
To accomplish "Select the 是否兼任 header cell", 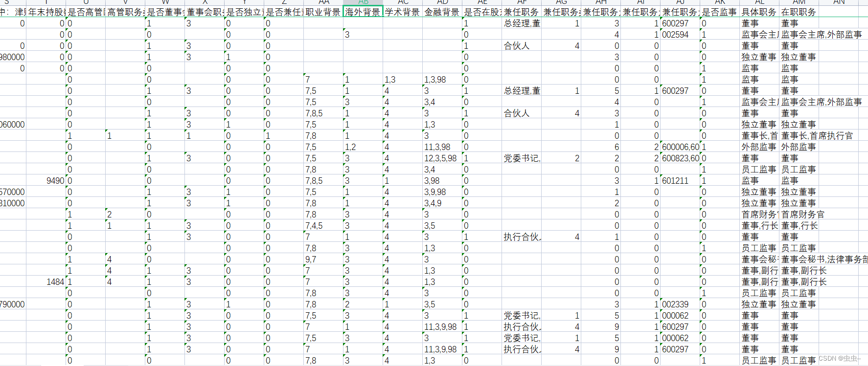I will [284, 12].
